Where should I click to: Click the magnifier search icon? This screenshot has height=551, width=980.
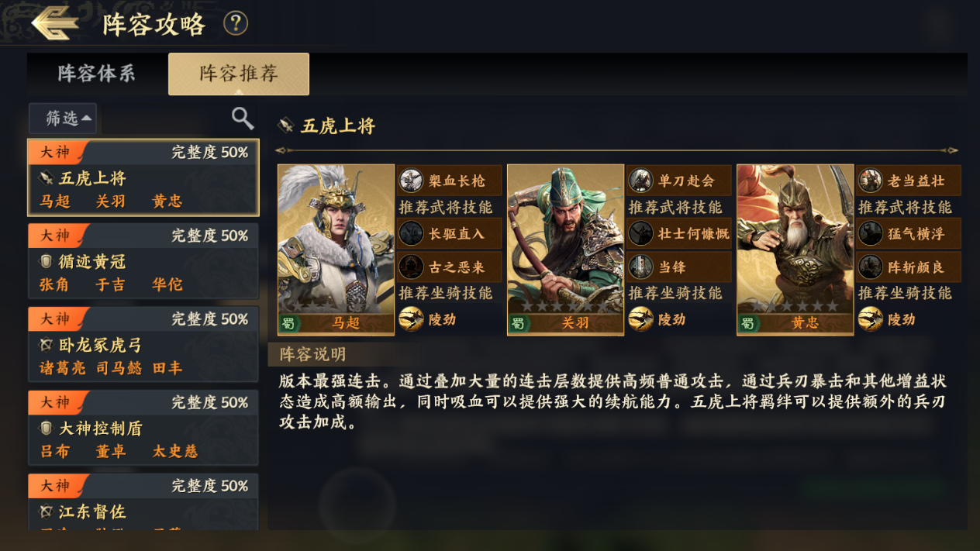[243, 118]
